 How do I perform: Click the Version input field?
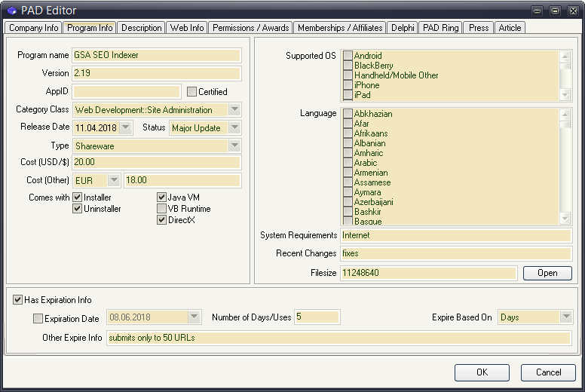156,73
